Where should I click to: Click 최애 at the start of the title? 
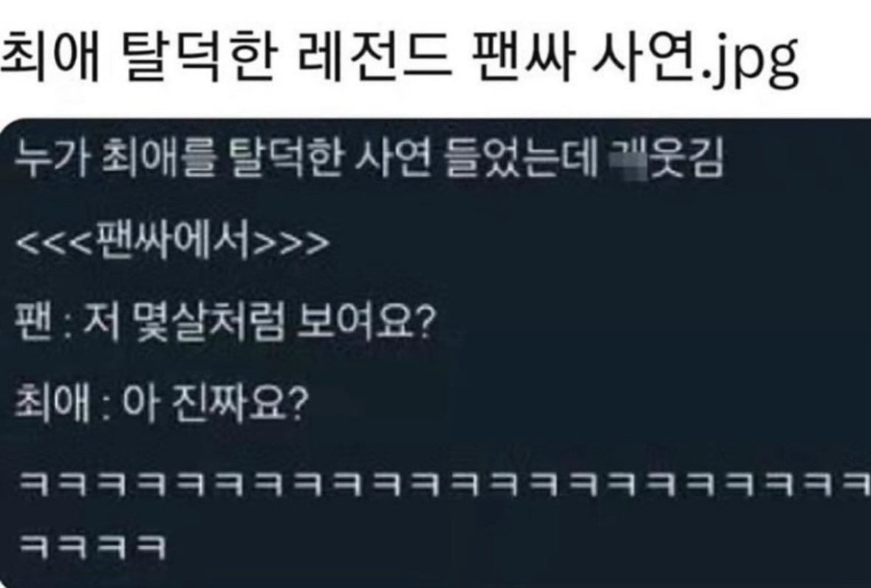point(49,55)
